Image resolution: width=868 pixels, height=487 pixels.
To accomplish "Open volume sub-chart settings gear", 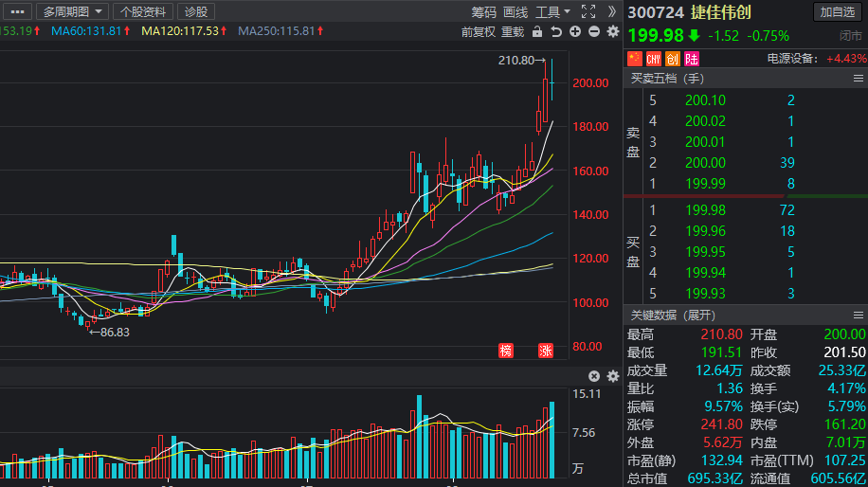I will [x=613, y=376].
